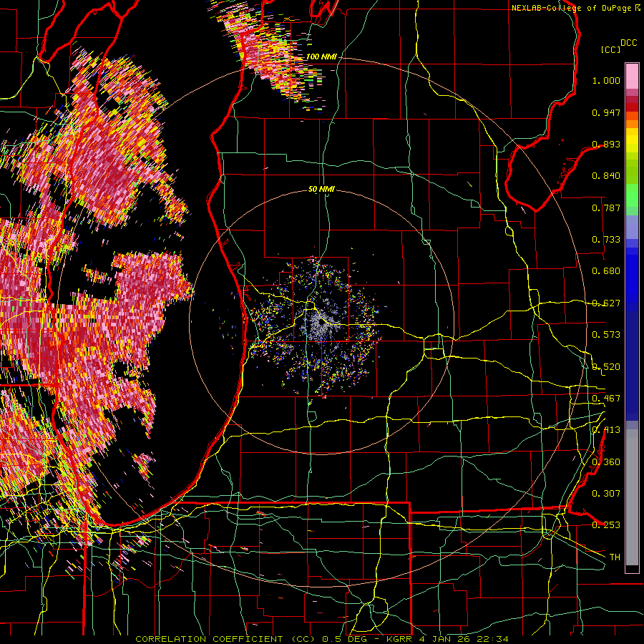Select the 0.840 scale value
The height and width of the screenshot is (644, 644).
(606, 176)
